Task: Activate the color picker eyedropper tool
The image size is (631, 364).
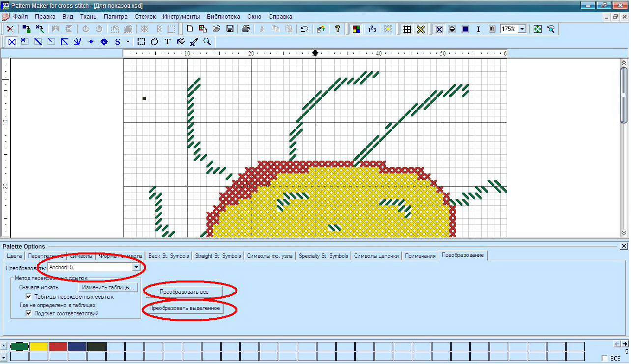Action: [x=194, y=42]
